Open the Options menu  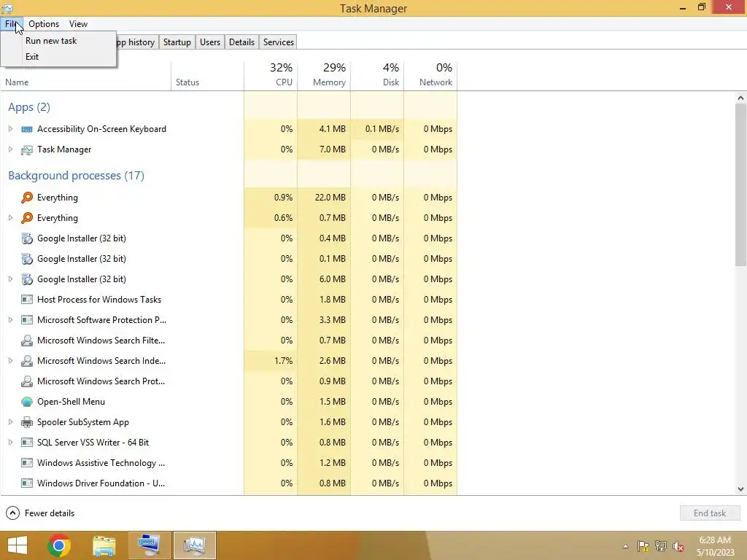coord(44,24)
